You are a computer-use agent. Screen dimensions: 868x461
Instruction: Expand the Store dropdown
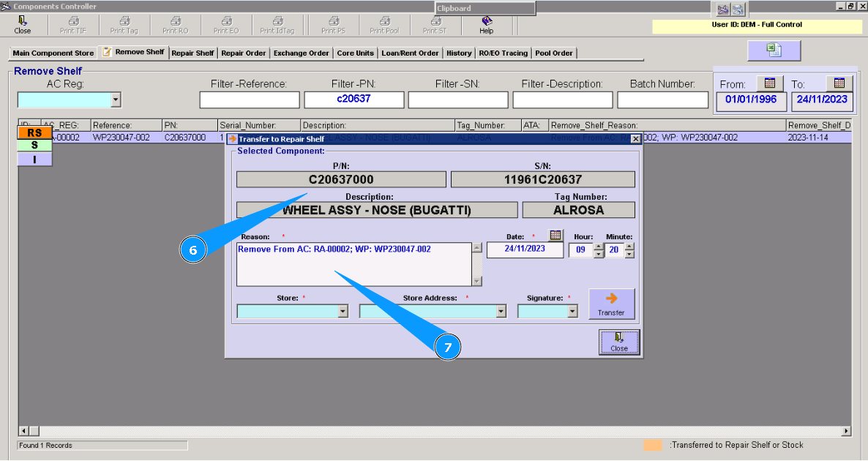coord(343,312)
